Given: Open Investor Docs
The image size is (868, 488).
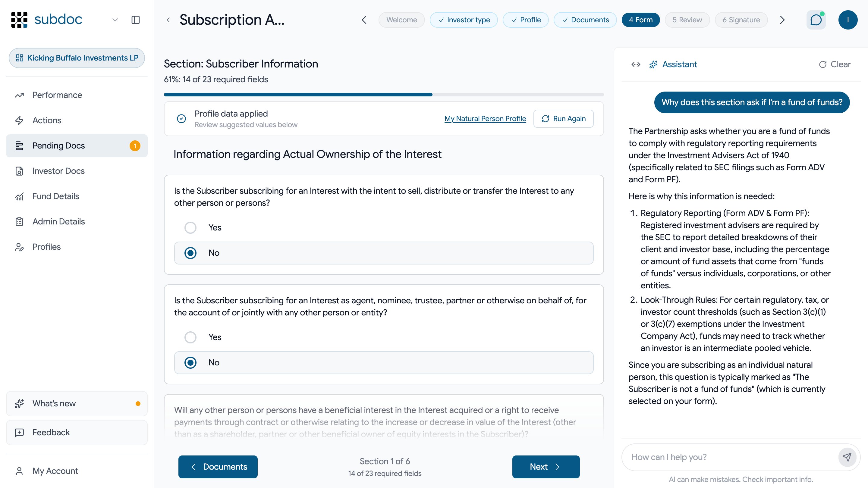Looking at the screenshot, I should 77,171.
